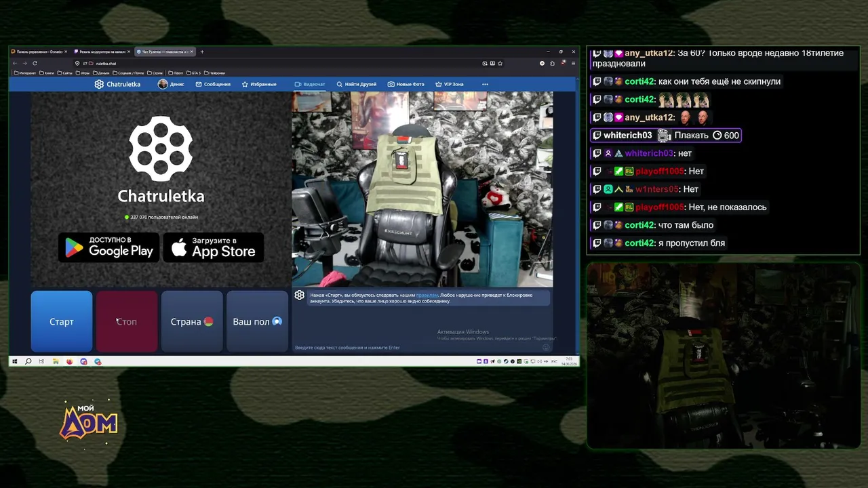Open the Деньги bookmarks folder
The height and width of the screenshot is (488, 868).
pyautogui.click(x=101, y=73)
